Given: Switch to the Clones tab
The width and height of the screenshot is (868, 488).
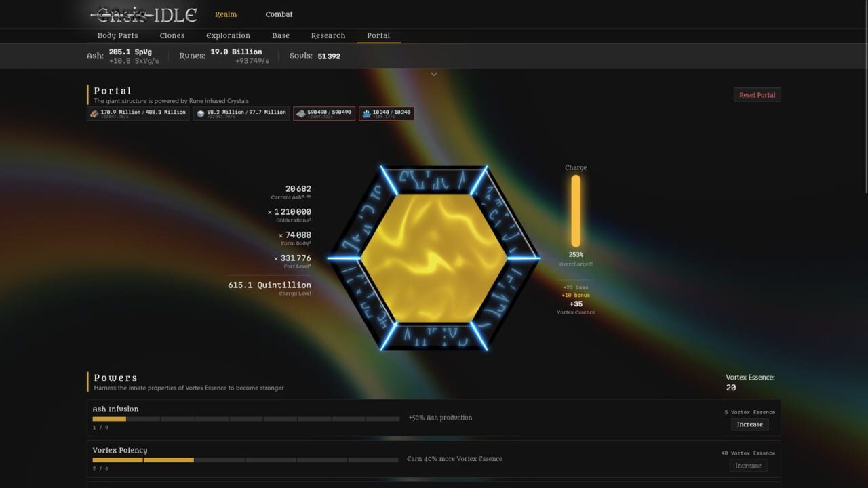Looking at the screenshot, I should [x=172, y=36].
